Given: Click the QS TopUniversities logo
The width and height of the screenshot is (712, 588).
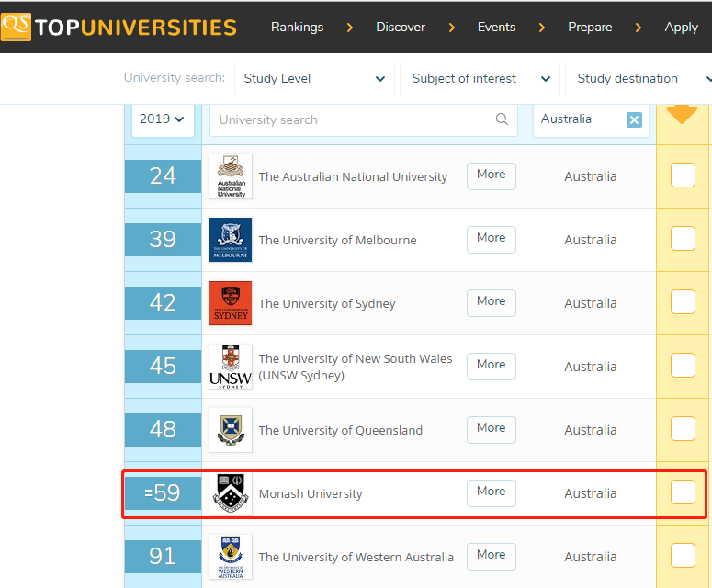Looking at the screenshot, I should (119, 27).
